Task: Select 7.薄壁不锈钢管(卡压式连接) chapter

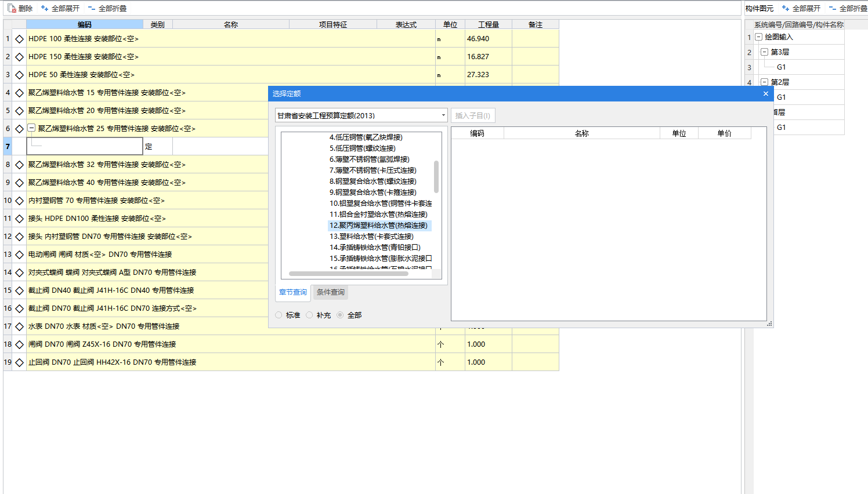Action: point(373,170)
